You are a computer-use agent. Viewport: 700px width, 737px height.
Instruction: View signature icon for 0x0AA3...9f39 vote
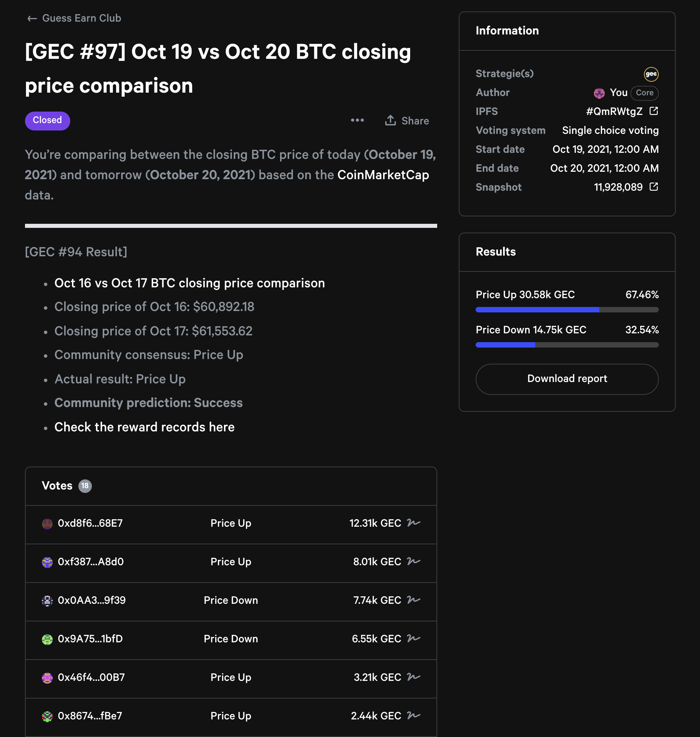(414, 600)
